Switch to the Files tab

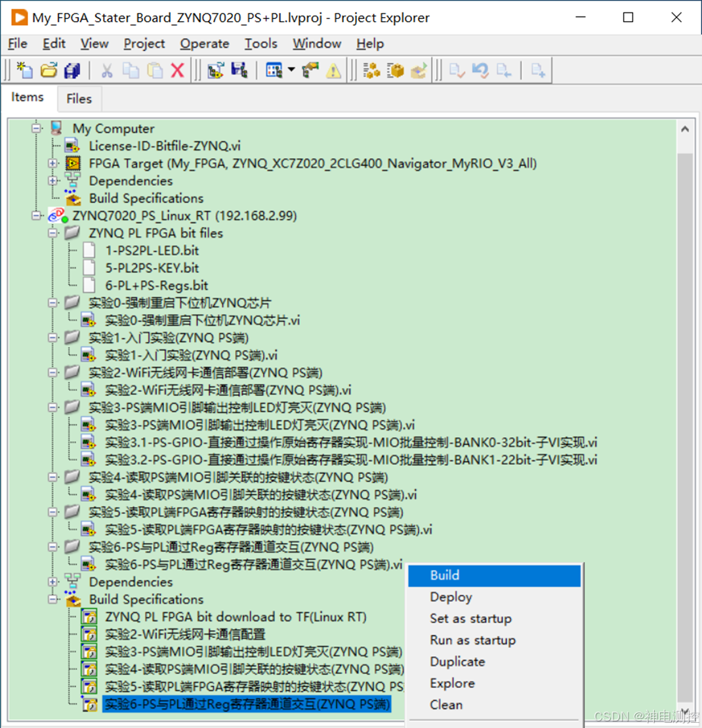(x=79, y=99)
